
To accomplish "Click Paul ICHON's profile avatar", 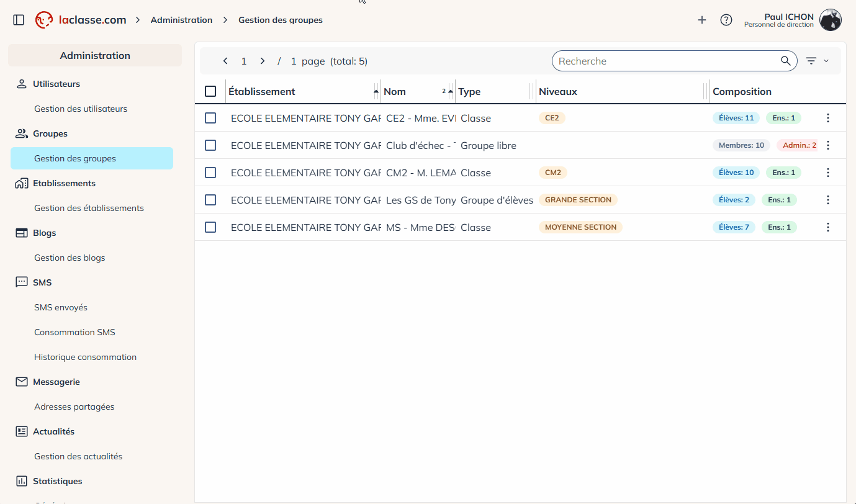I will (x=830, y=20).
